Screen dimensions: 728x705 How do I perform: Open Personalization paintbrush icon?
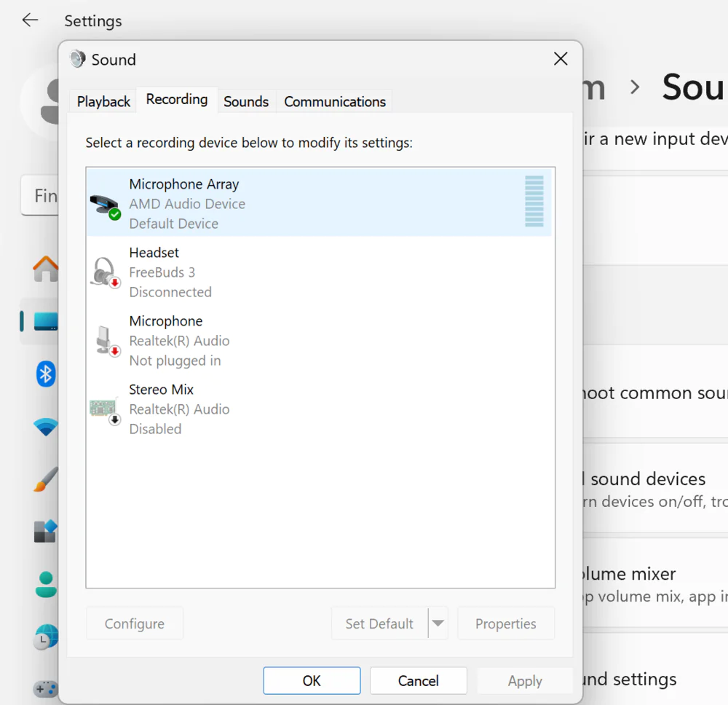(45, 479)
